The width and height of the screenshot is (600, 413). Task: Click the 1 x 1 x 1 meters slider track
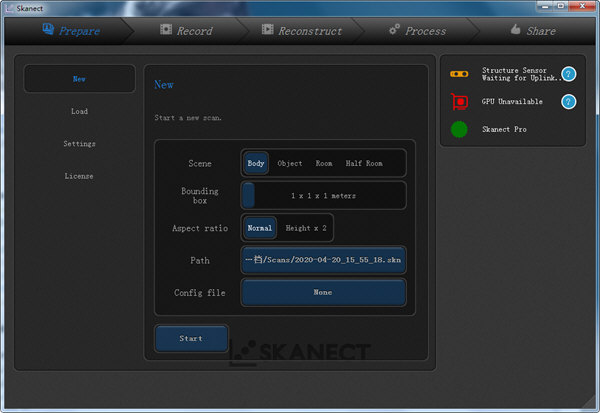(324, 196)
